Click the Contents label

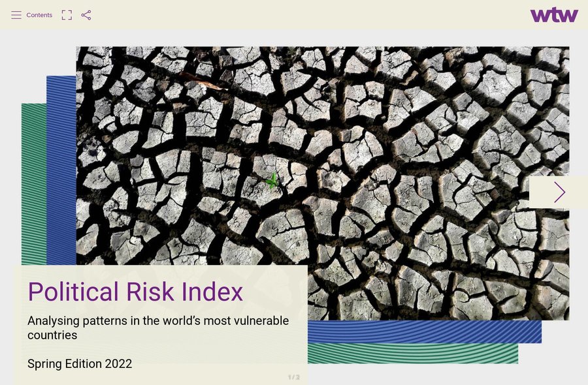tap(39, 15)
